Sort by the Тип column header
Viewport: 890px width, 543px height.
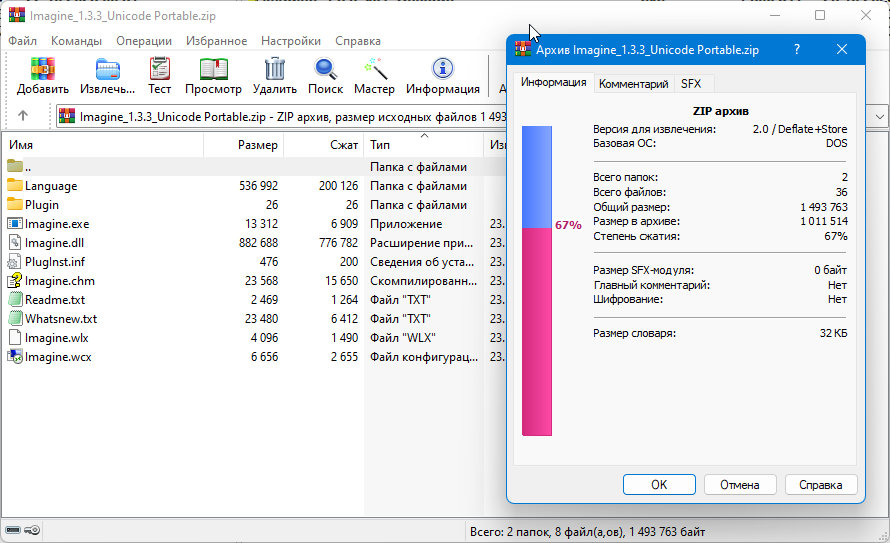423,145
